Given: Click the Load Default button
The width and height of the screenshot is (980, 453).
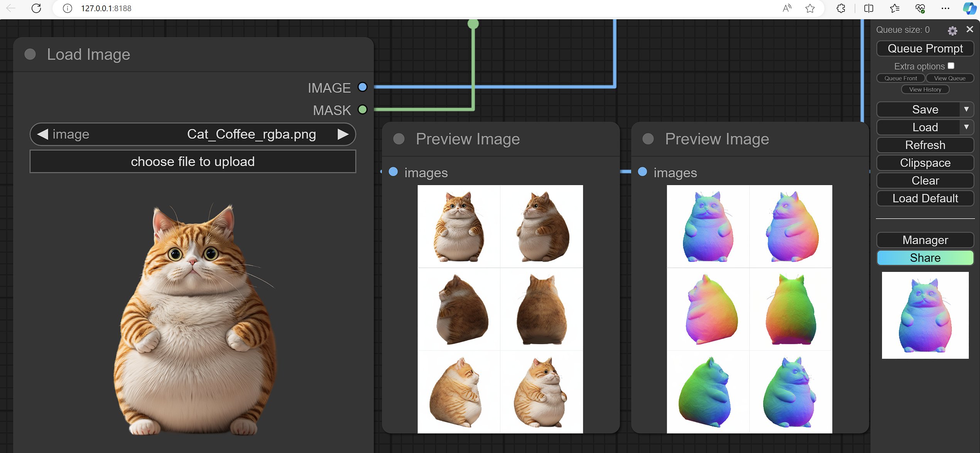Looking at the screenshot, I should 925,199.
